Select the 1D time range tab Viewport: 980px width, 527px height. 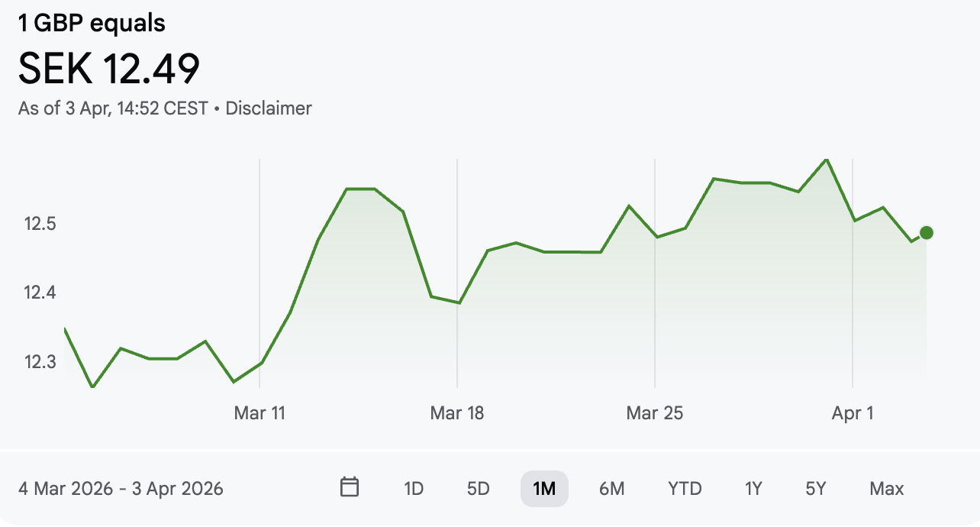click(414, 489)
